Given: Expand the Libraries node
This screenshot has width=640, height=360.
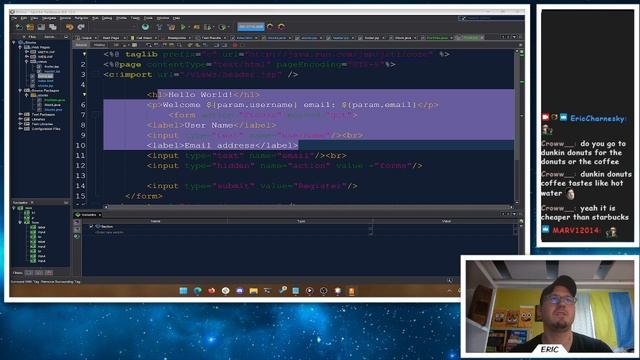Looking at the screenshot, I should coord(20,119).
